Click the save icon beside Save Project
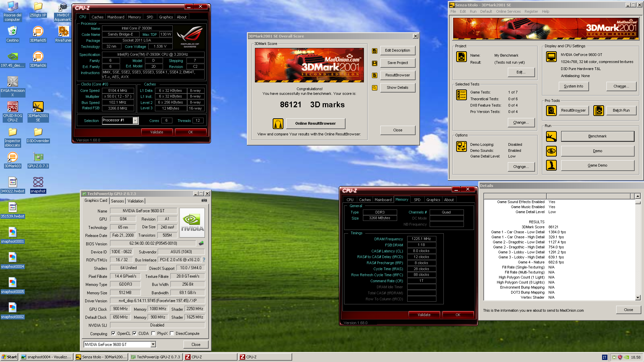 click(x=375, y=63)
